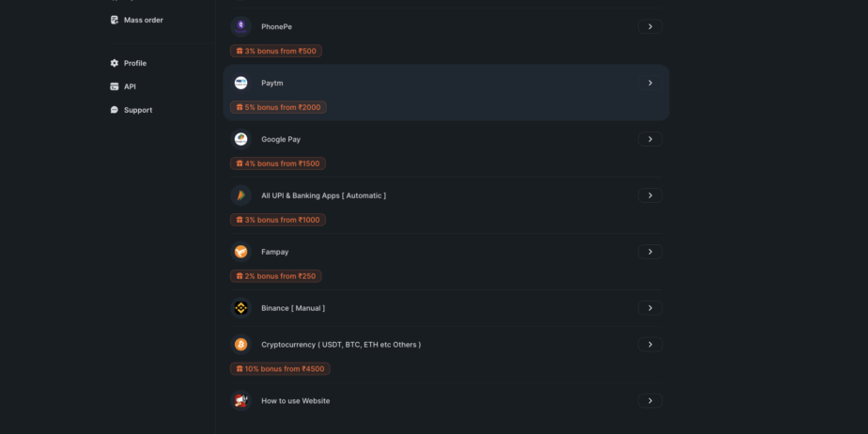Click the PhonePe logo icon
Image resolution: width=868 pixels, height=434 pixels.
240,26
